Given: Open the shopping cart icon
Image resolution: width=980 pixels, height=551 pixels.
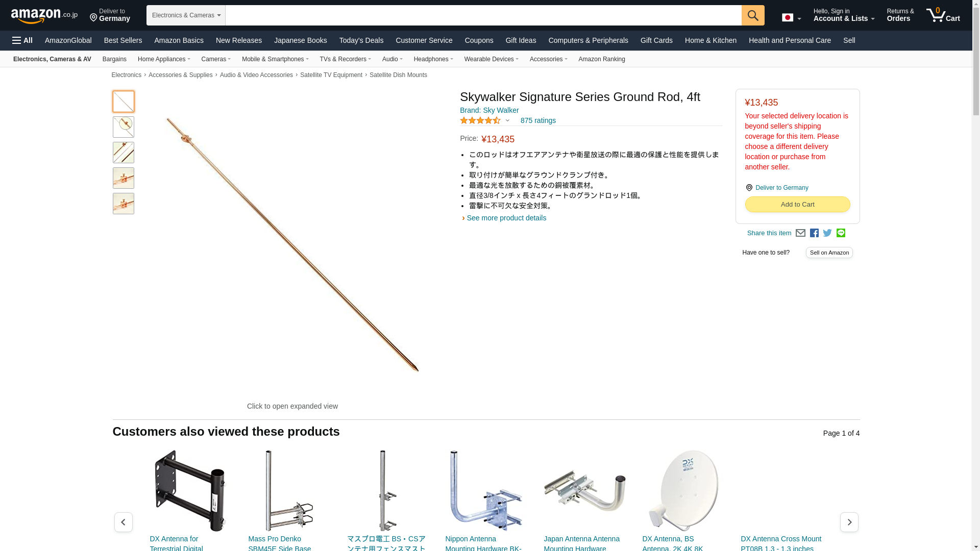Looking at the screenshot, I should (x=943, y=15).
